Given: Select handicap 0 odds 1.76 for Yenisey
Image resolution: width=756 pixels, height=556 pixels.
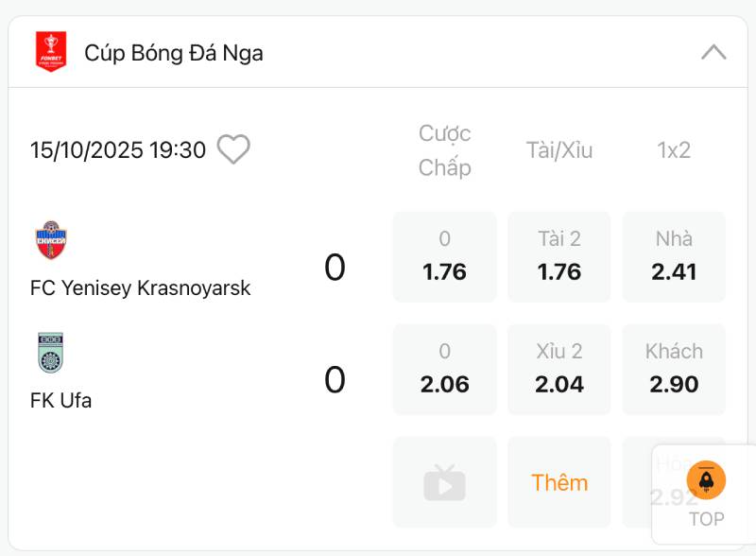Looking at the screenshot, I should [444, 257].
